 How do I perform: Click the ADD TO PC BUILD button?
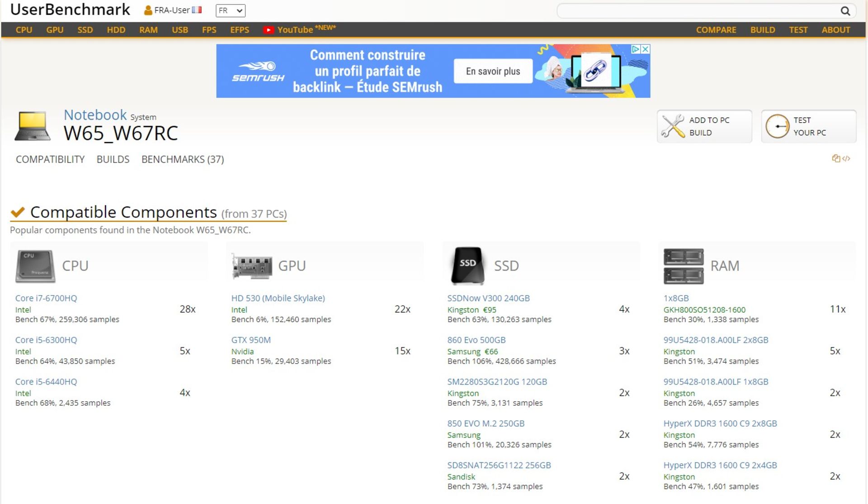(704, 126)
